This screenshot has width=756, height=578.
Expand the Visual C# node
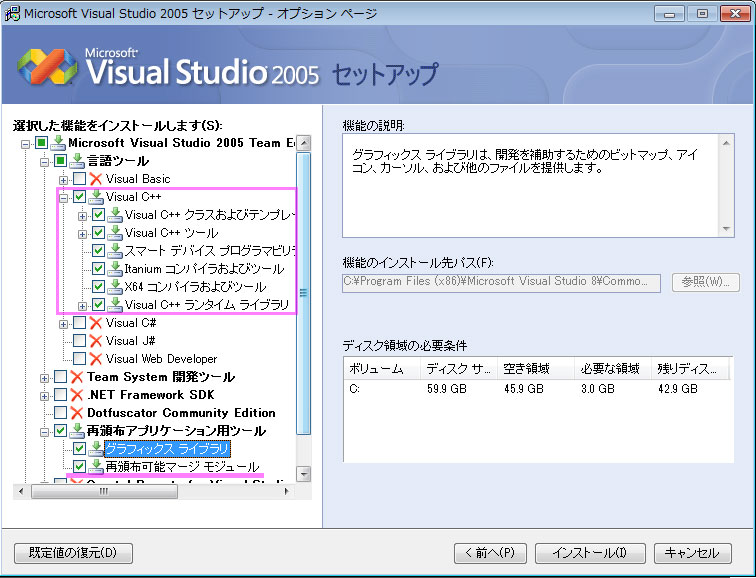coord(63,324)
